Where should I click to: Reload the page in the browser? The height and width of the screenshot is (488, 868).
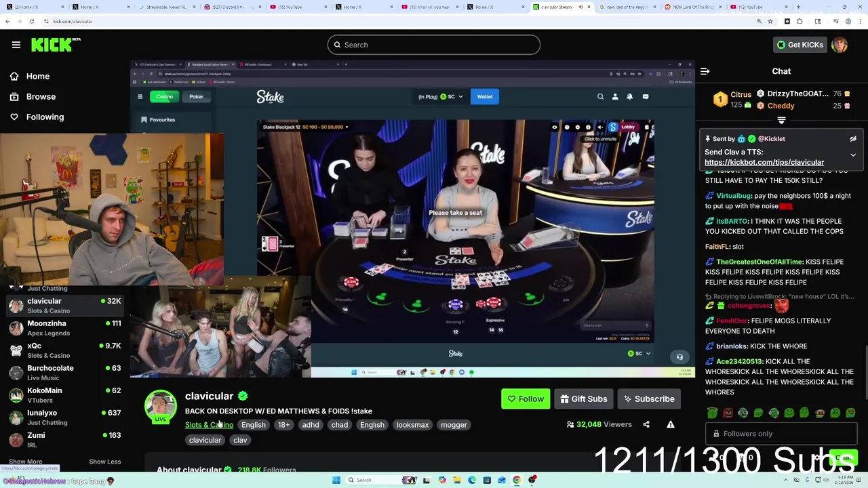pyautogui.click(x=31, y=21)
